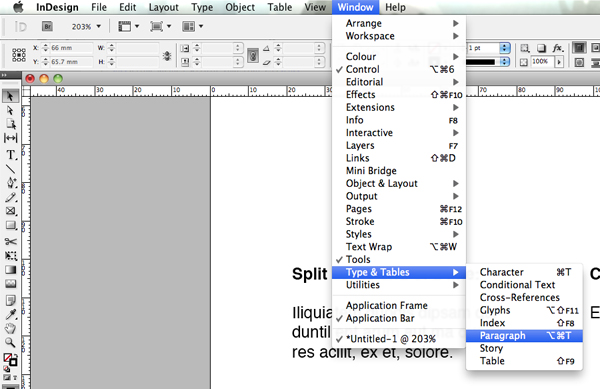Open the fx effects button

pos(558,48)
